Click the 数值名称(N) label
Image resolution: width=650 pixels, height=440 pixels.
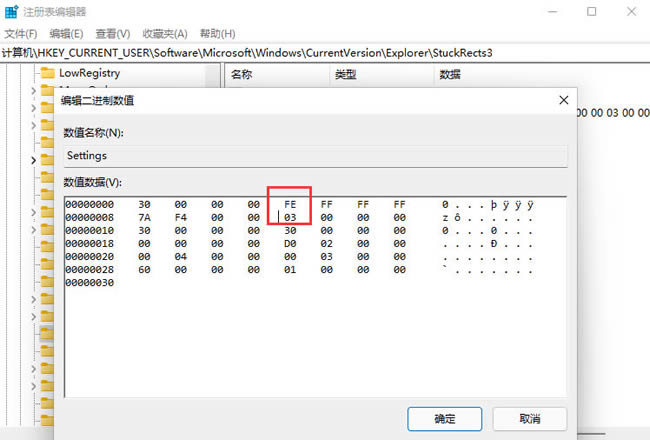tap(93, 133)
